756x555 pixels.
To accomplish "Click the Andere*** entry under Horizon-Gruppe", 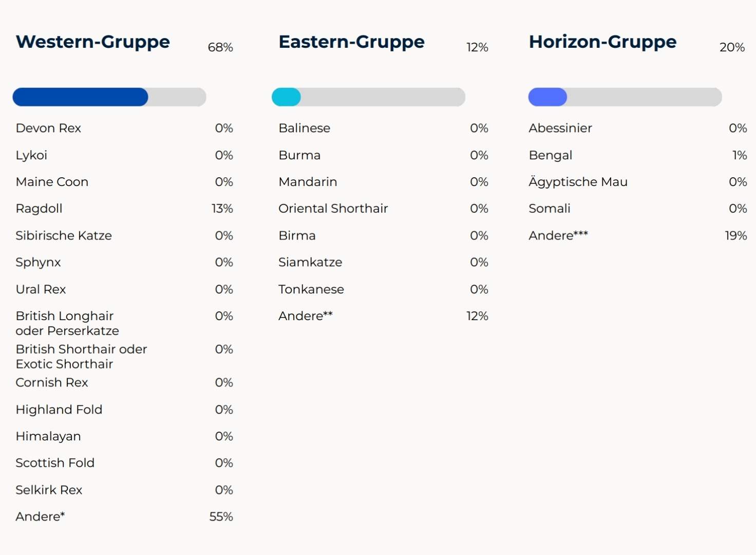I will coord(558,235).
